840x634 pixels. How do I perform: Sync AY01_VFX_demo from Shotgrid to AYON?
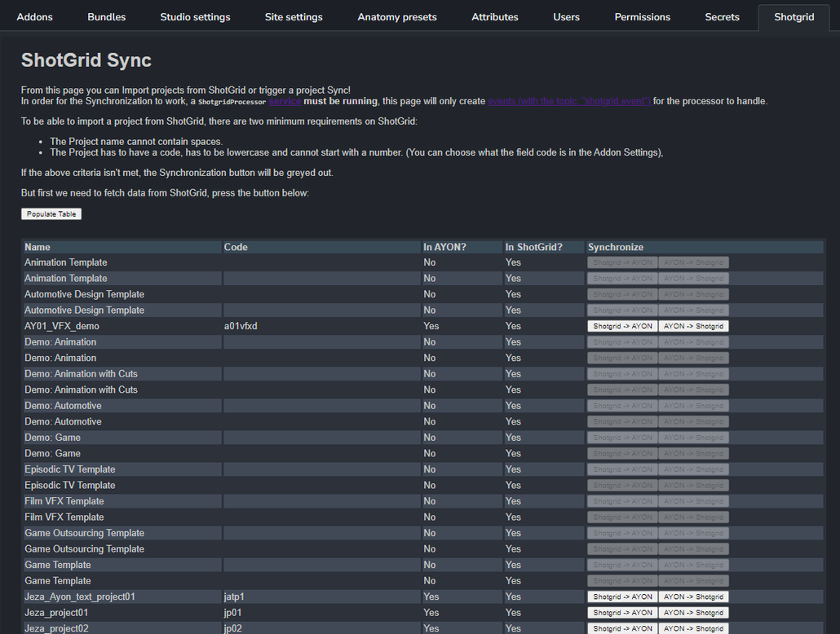click(x=622, y=326)
